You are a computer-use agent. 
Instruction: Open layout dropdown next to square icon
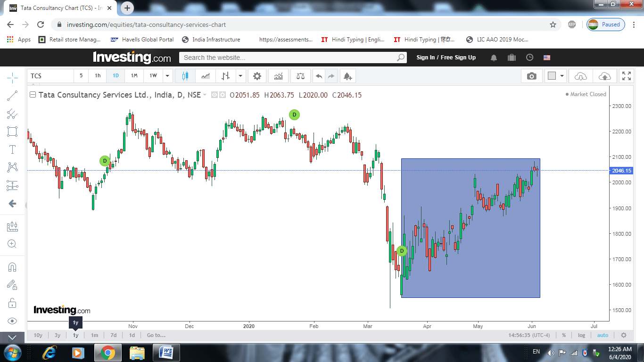click(562, 76)
